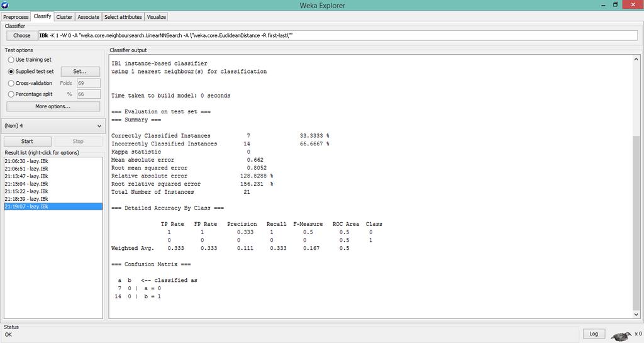This screenshot has width=644, height=343.
Task: Switch to the Preprocess tab
Action: point(16,17)
